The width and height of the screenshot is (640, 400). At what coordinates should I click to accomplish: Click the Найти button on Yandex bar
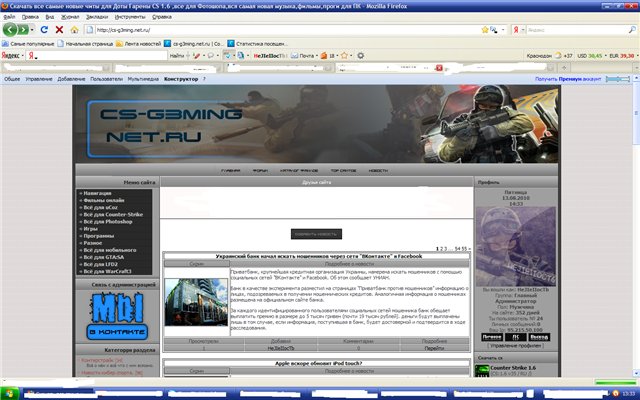tap(177, 56)
